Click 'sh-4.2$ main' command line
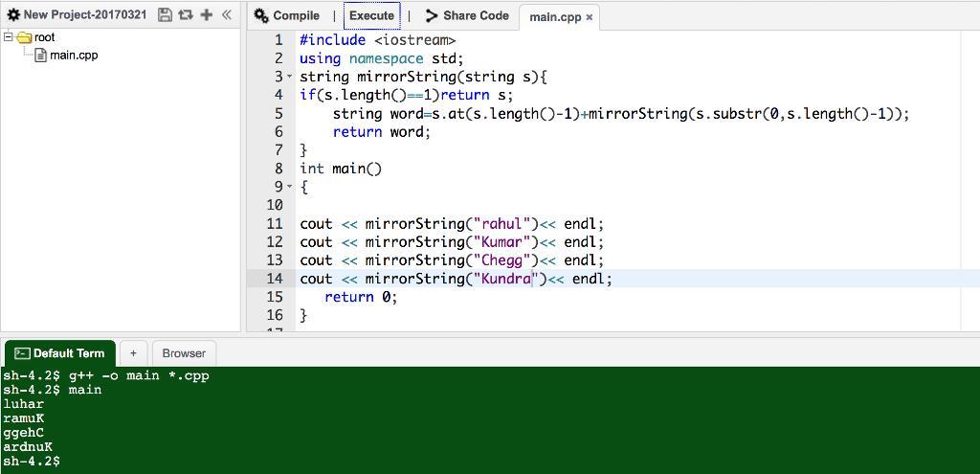Screen dimensions: 980x474 [x=52, y=390]
